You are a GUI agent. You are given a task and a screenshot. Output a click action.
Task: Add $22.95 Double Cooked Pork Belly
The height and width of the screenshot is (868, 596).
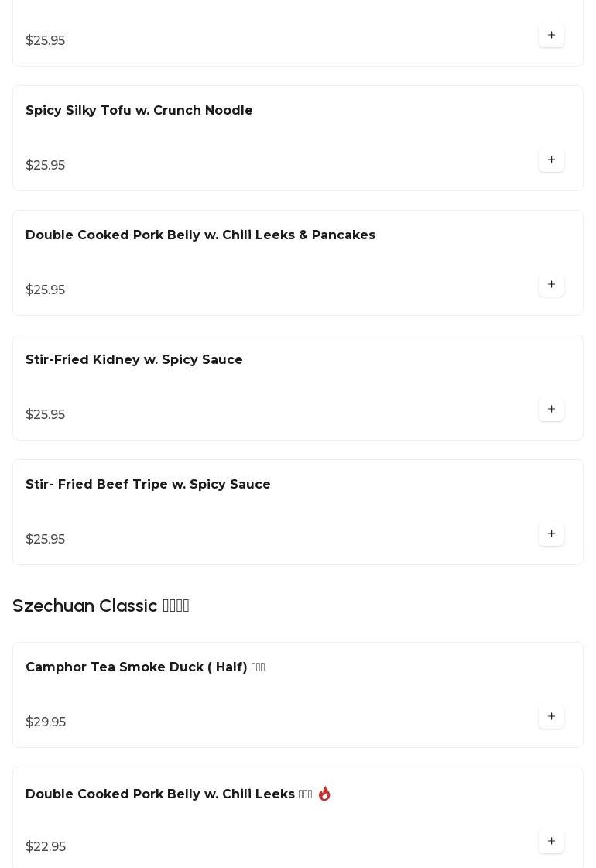click(x=551, y=840)
